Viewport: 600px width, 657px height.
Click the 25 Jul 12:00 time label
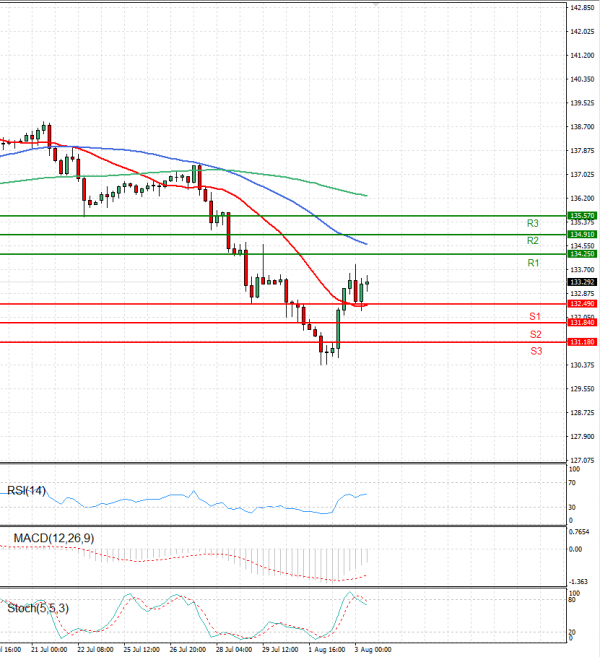142,649
